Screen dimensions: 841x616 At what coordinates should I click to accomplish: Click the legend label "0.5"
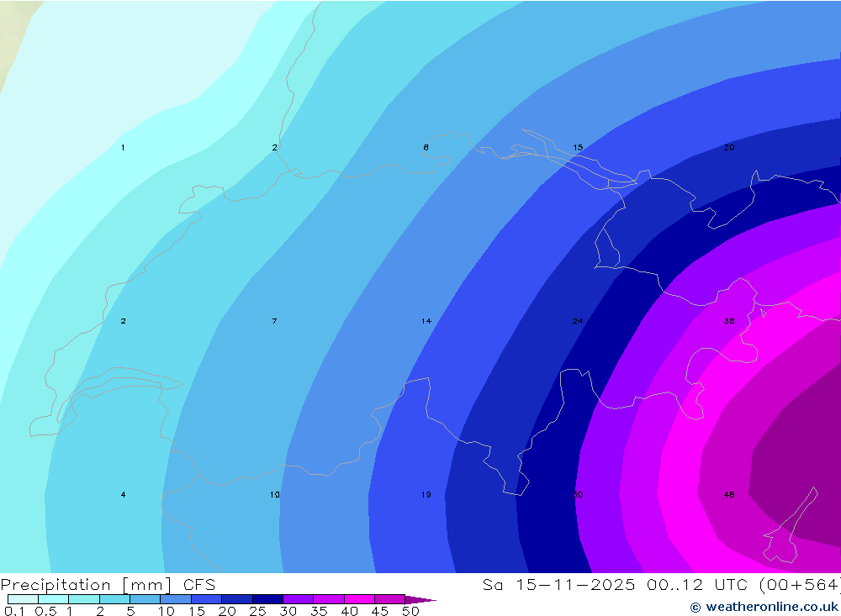pyautogui.click(x=45, y=611)
